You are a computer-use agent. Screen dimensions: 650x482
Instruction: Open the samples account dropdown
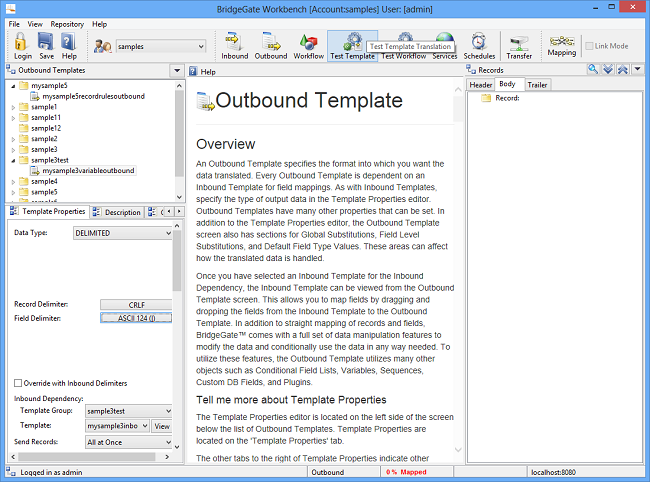(201, 46)
